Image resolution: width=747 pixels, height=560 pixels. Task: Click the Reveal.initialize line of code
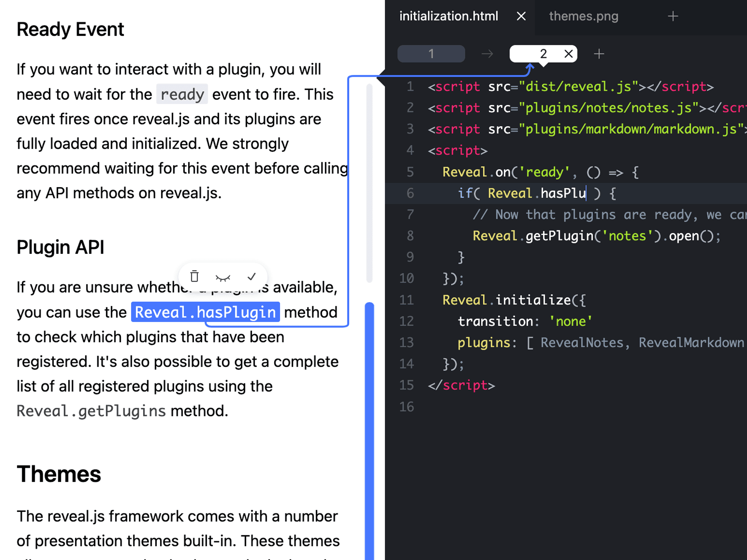pos(513,300)
